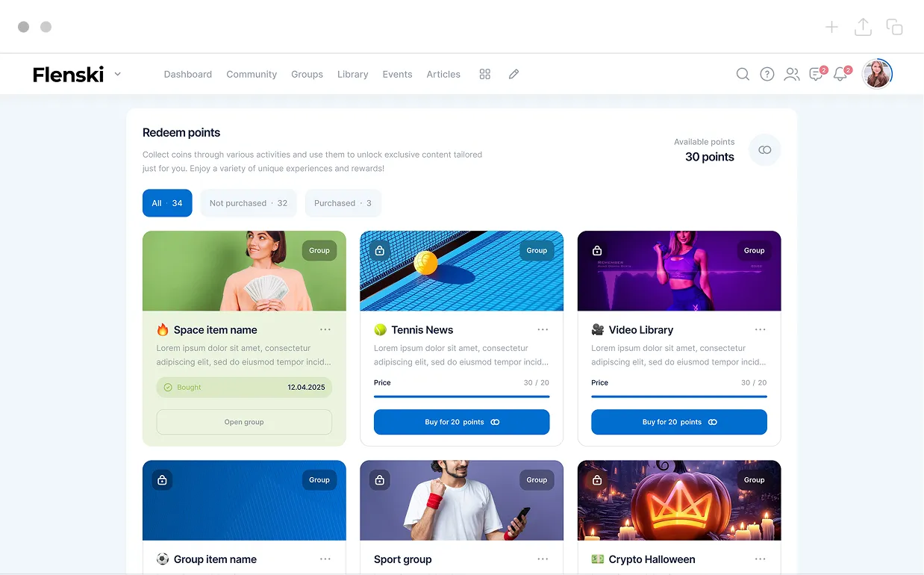Open the Tennis News three-dot menu
The image size is (924, 575).
point(543,329)
